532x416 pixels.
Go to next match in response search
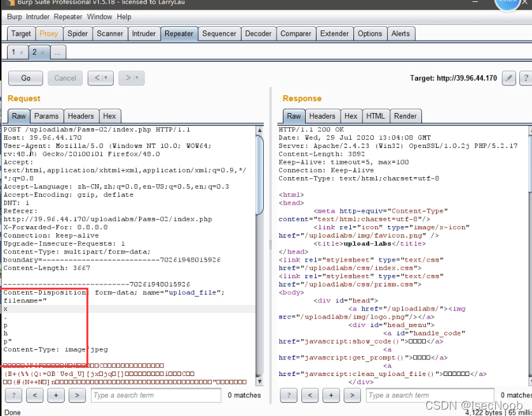pos(352,395)
